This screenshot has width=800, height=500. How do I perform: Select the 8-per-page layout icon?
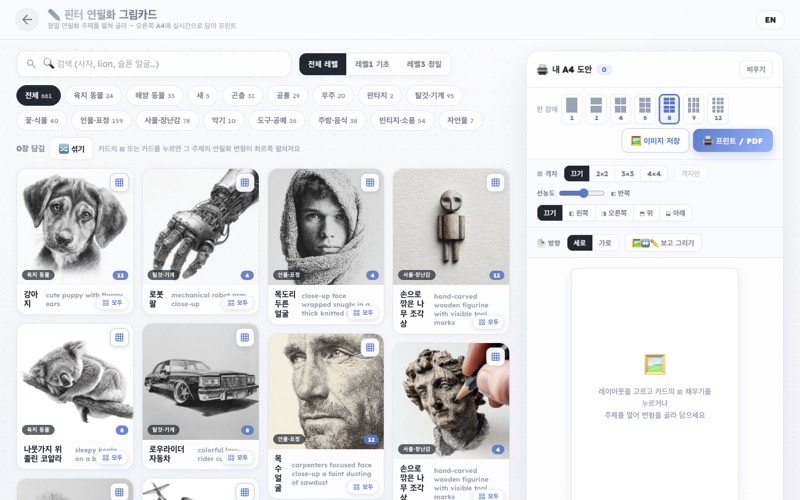(x=669, y=109)
